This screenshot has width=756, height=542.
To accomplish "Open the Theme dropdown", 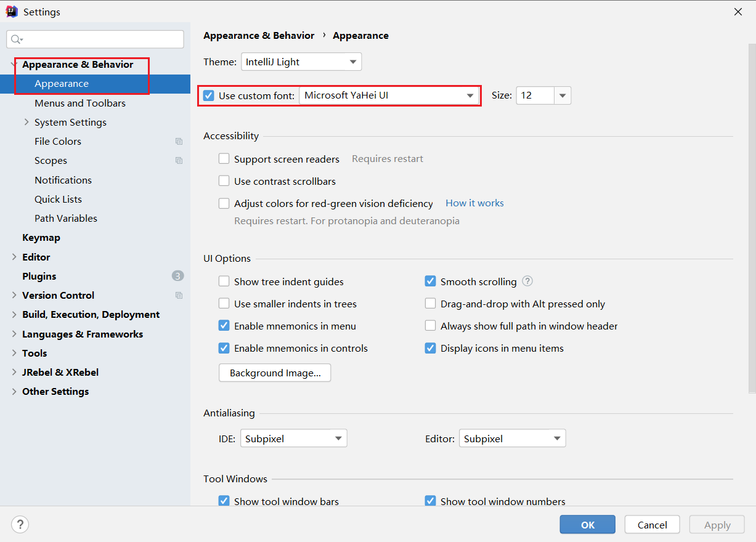I will pos(301,62).
